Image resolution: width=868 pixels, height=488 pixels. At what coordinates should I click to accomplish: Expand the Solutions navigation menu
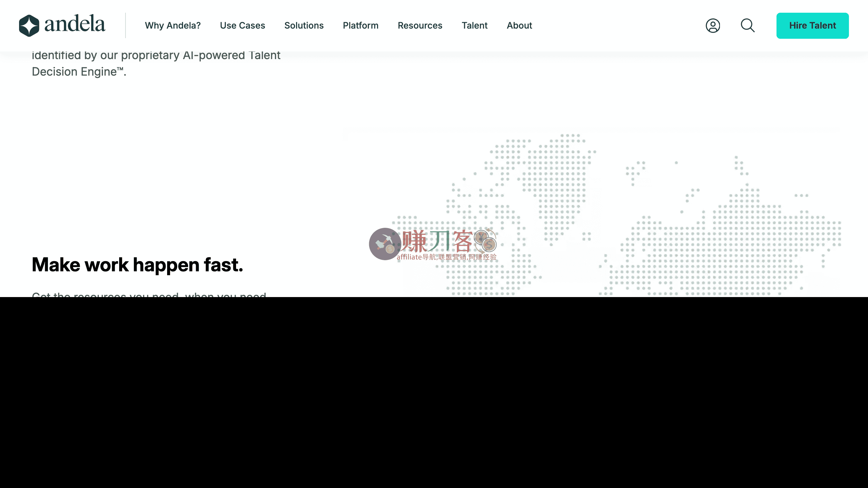[x=304, y=26]
